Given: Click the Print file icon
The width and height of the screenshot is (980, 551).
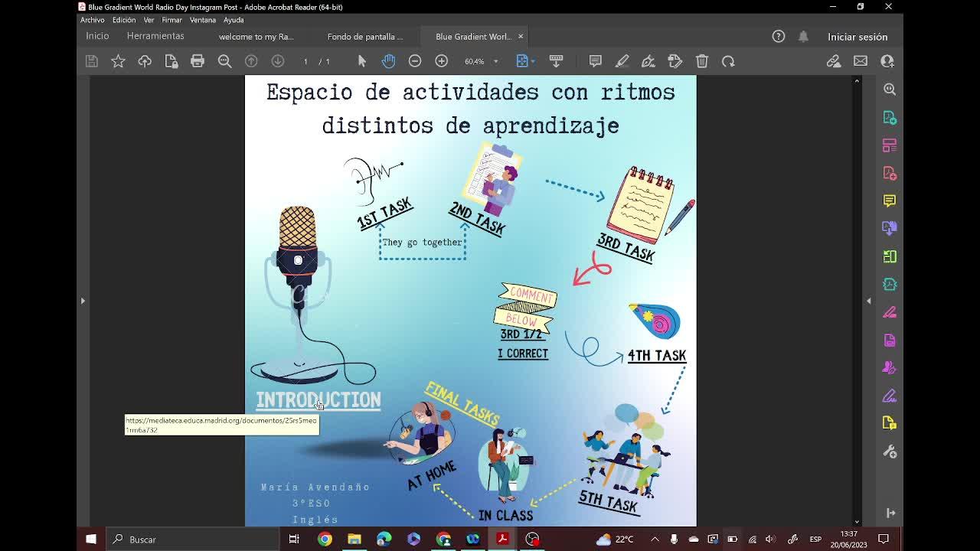Looking at the screenshot, I should pyautogui.click(x=198, y=61).
